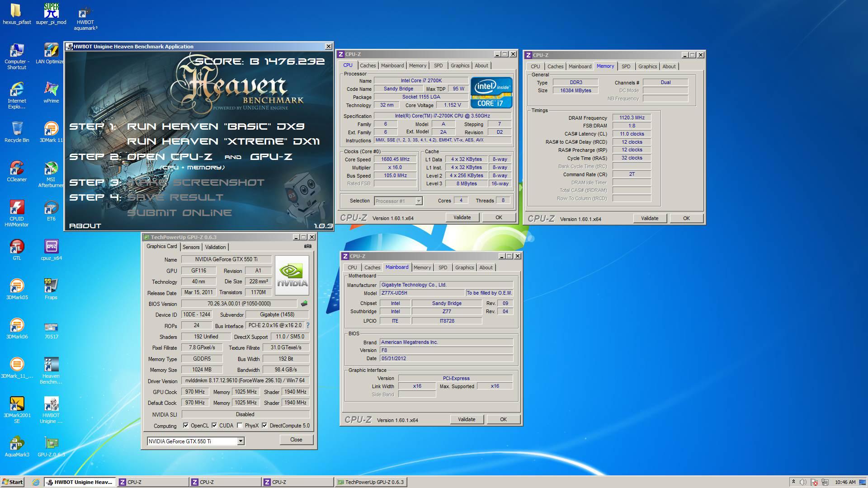Open About tab in CPU CPU-Z window

pyautogui.click(x=481, y=66)
